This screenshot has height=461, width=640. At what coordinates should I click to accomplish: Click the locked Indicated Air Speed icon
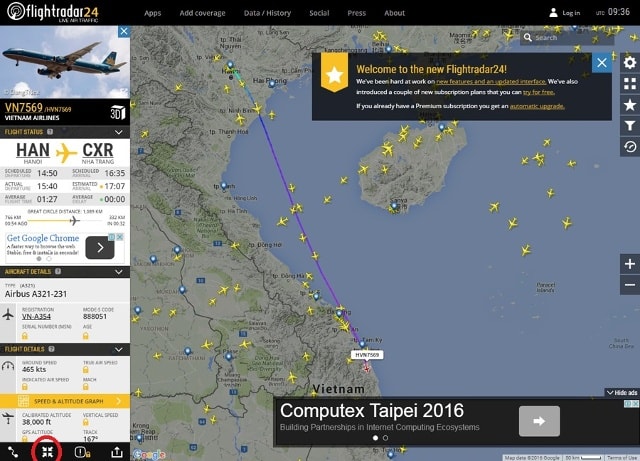[25, 386]
